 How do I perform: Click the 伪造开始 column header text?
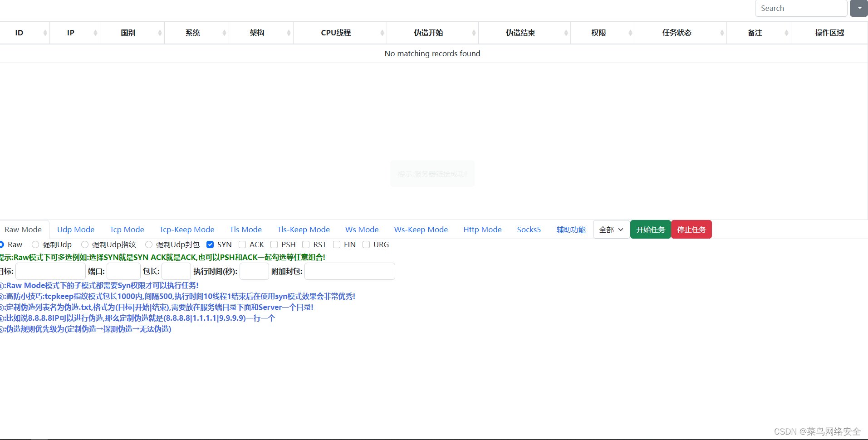coord(428,33)
